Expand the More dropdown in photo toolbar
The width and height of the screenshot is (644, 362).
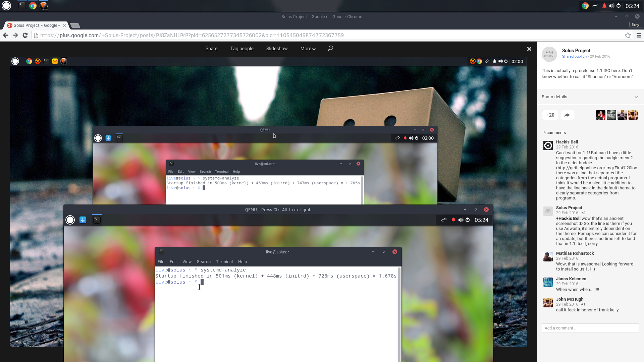(308, 49)
